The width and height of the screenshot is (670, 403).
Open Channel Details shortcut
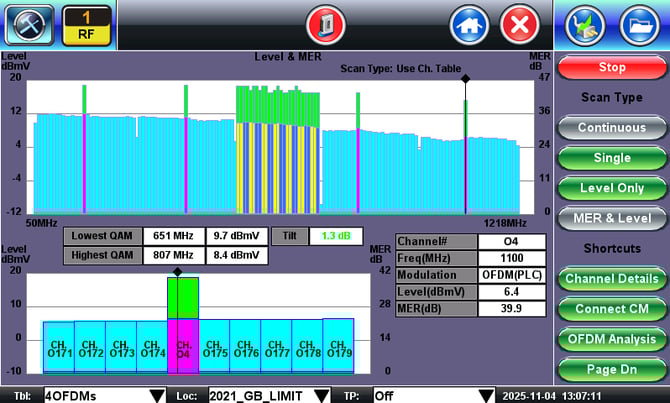pyautogui.click(x=611, y=278)
